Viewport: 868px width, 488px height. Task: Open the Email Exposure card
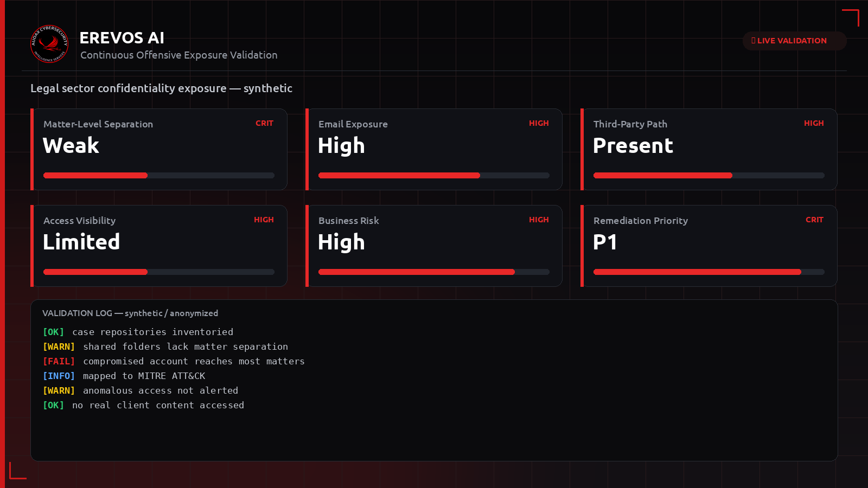pyautogui.click(x=434, y=149)
